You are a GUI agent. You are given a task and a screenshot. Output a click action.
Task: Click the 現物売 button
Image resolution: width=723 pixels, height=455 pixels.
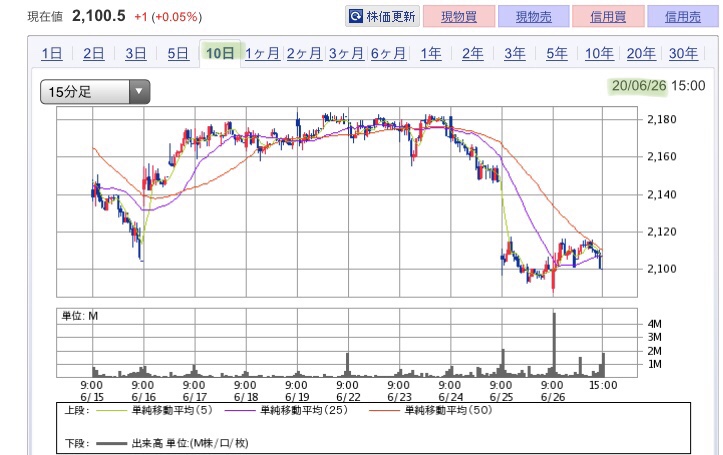coord(533,17)
